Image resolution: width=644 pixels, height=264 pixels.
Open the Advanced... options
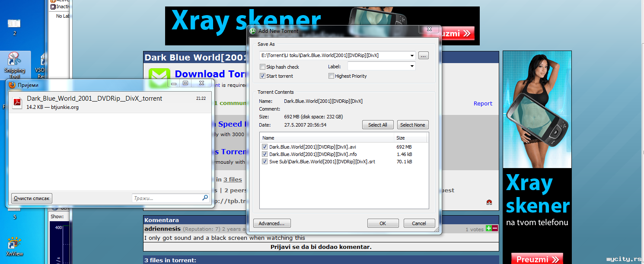(272, 223)
